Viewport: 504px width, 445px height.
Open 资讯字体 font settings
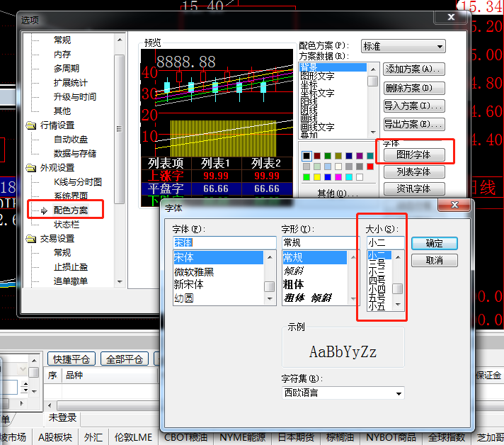click(414, 189)
